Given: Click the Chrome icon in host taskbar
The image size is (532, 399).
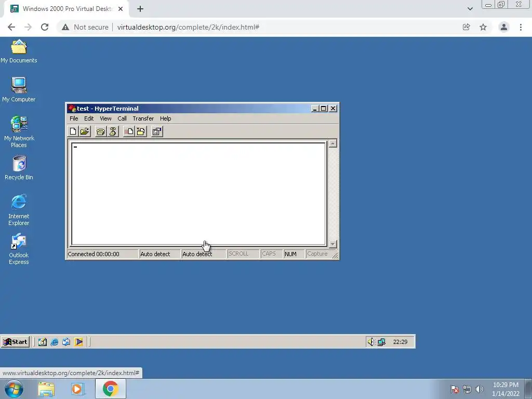Looking at the screenshot, I should click(x=111, y=389).
